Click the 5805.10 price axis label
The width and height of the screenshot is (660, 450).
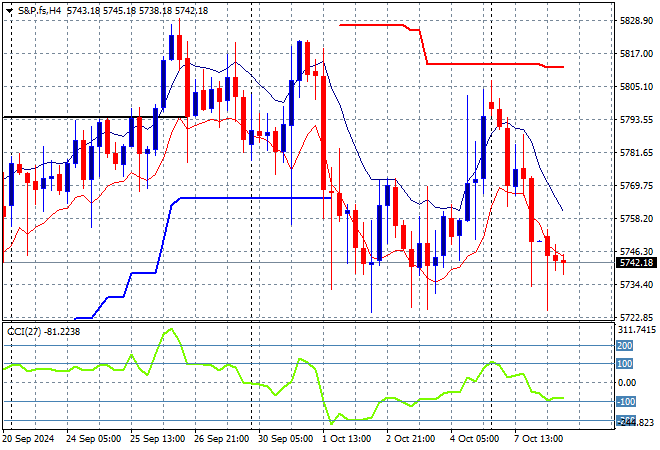(636, 87)
